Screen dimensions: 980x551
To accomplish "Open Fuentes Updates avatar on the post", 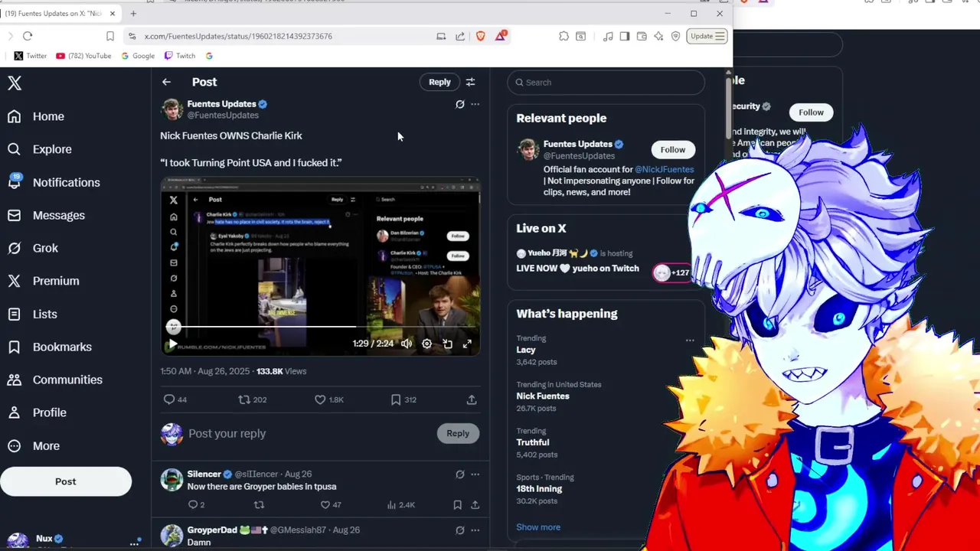I will [x=171, y=109].
